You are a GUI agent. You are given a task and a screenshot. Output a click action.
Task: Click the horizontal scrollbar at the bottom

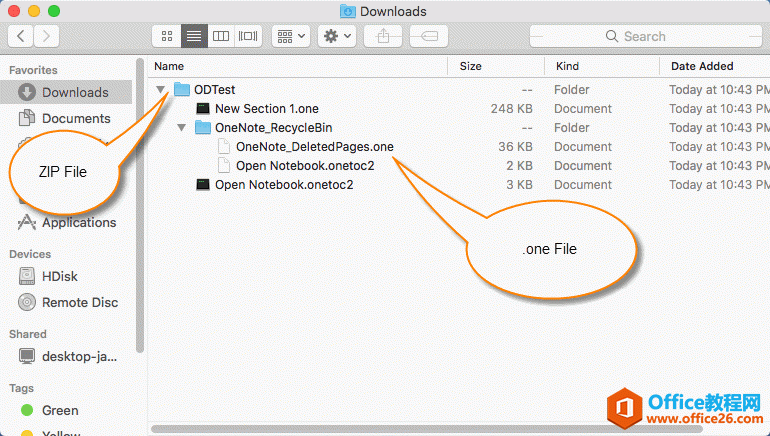click(x=427, y=429)
